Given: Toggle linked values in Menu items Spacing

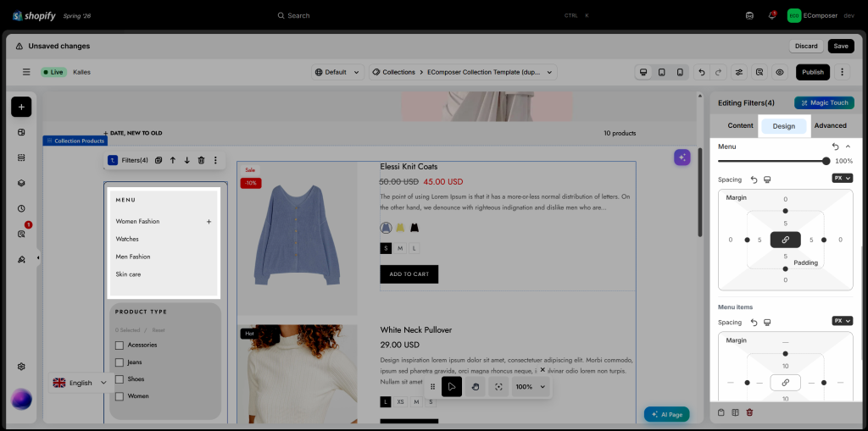Looking at the screenshot, I should click(785, 383).
